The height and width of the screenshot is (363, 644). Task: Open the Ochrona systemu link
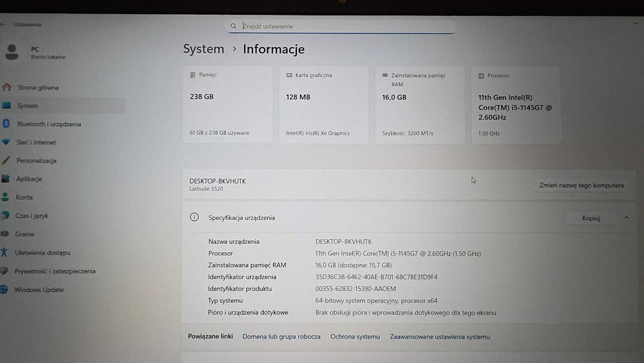point(355,337)
